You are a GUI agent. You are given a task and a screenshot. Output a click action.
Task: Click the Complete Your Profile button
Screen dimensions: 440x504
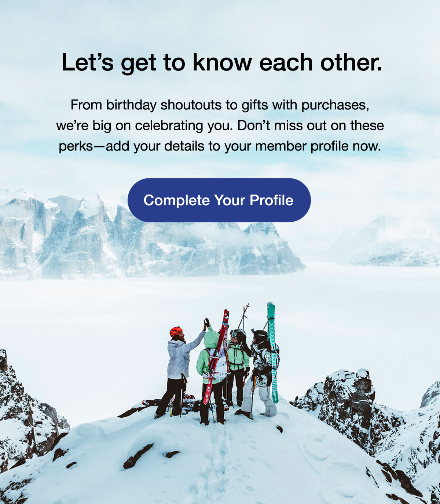coord(219,200)
